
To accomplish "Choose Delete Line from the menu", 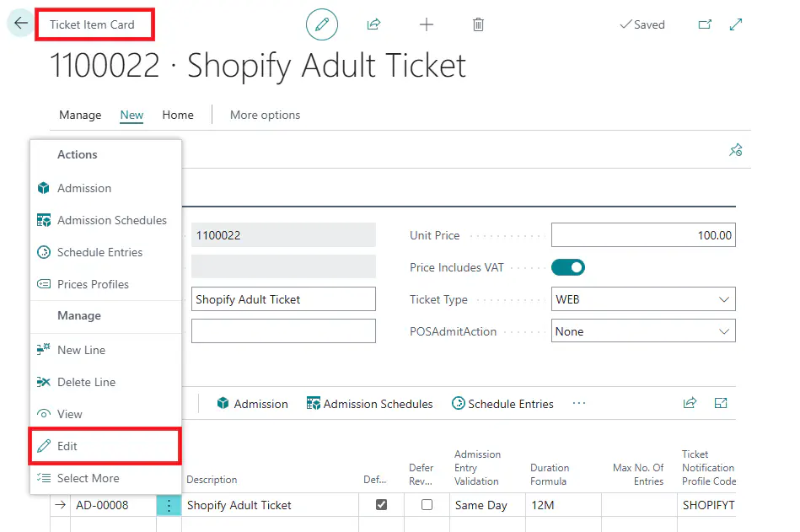I will pyautogui.click(x=86, y=382).
